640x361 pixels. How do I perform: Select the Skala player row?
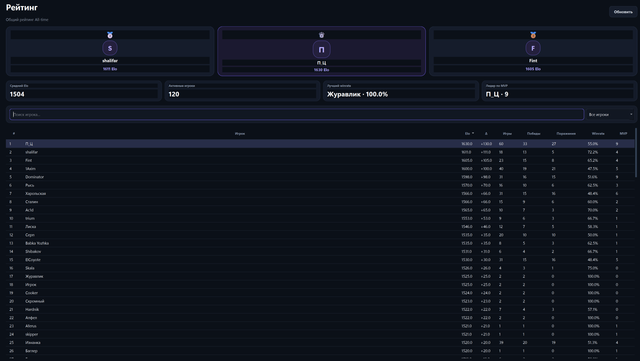coord(320,268)
